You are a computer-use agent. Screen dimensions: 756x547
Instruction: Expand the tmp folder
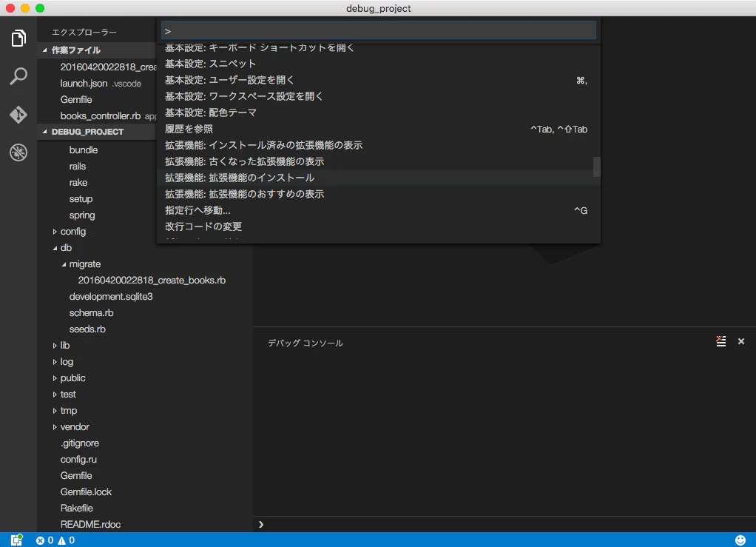(x=55, y=411)
